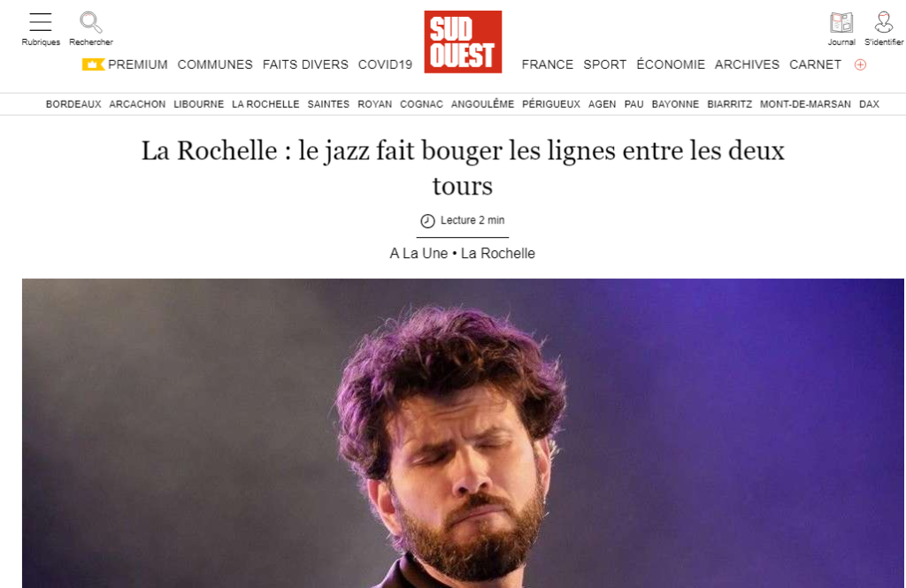
Task: Select LA ROCHELLE in the city bar
Action: point(265,104)
